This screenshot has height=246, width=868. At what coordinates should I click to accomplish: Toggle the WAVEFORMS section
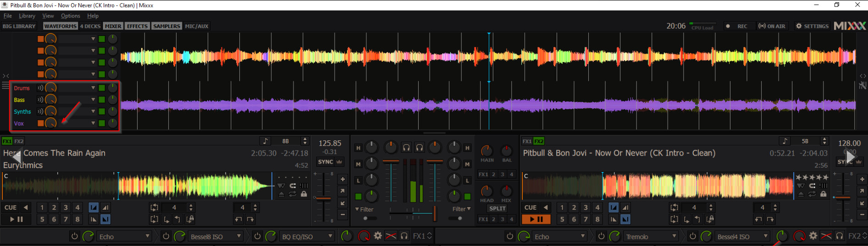(61, 26)
